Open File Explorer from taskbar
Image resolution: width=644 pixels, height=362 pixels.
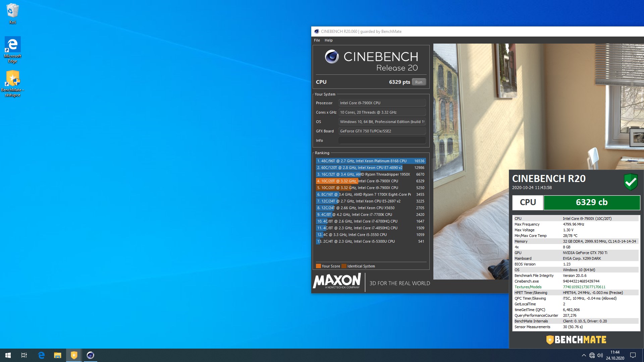click(58, 355)
